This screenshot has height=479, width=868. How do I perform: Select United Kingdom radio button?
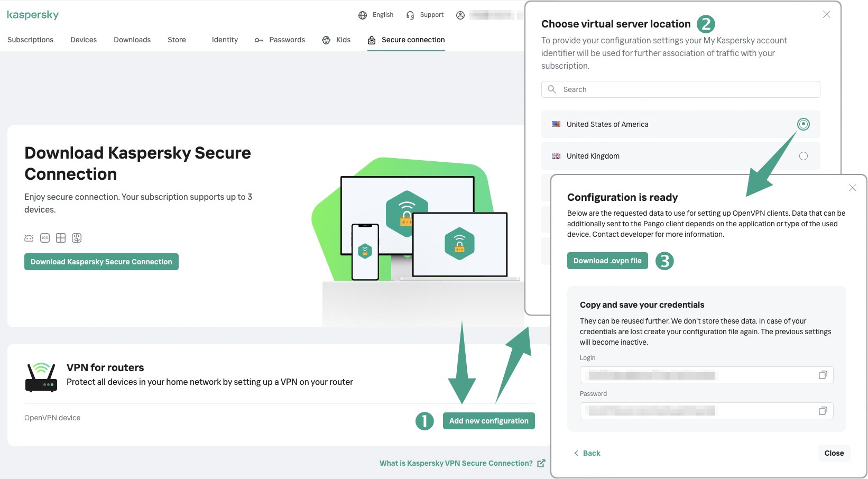(804, 156)
